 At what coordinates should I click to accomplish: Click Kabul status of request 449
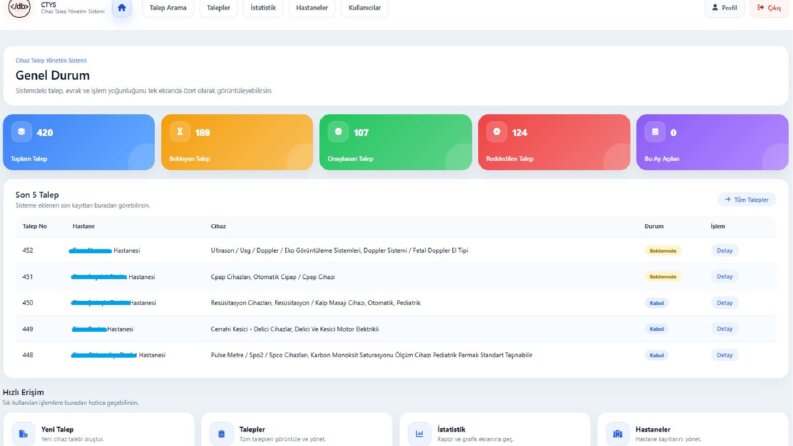tap(656, 329)
